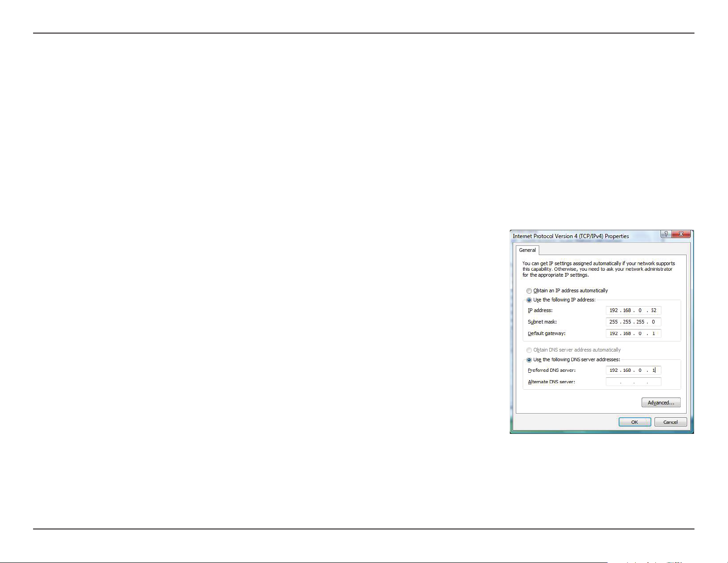
Task: Click the Subnet mask label
Action: click(542, 322)
